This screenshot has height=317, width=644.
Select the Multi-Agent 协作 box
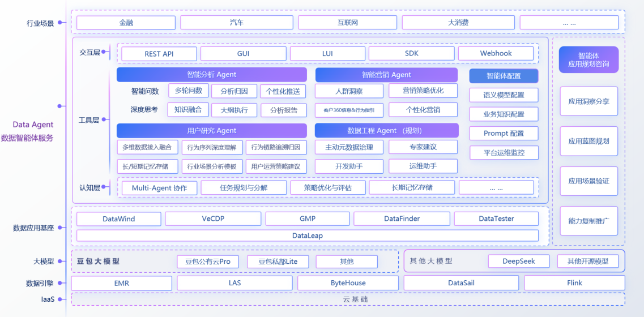[159, 188]
